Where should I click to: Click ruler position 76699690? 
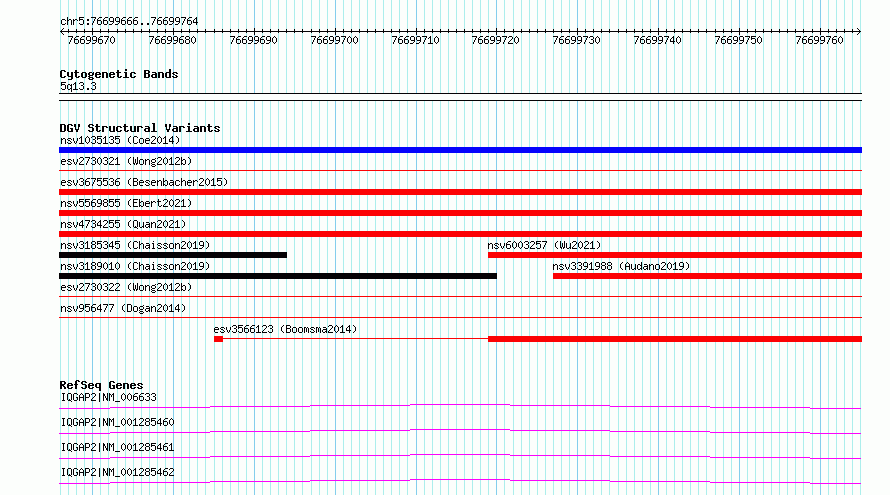pyautogui.click(x=254, y=40)
